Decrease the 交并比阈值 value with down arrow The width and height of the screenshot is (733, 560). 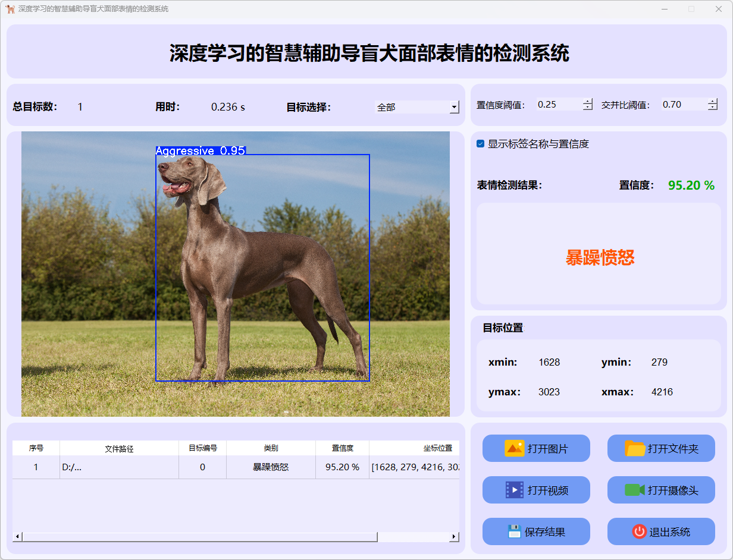click(713, 108)
